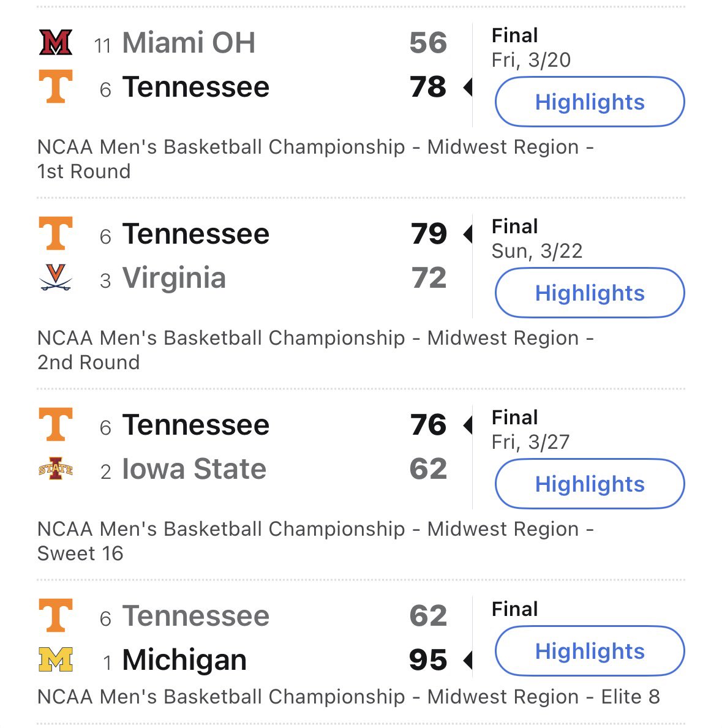Click the Michigan Wolverines logo

[x=55, y=659]
